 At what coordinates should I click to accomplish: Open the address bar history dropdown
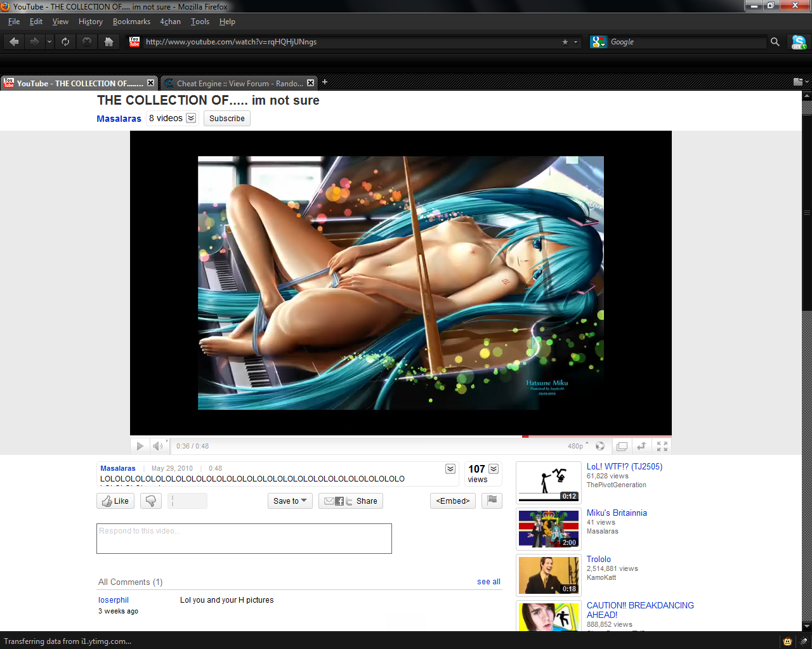click(x=576, y=42)
